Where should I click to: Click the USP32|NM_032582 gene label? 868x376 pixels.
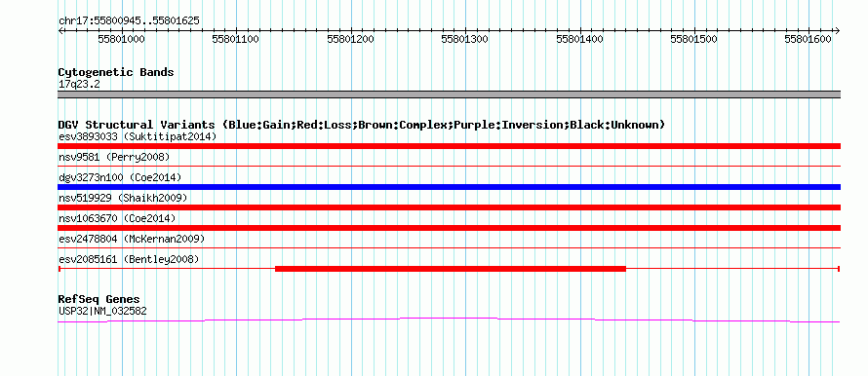[102, 312]
